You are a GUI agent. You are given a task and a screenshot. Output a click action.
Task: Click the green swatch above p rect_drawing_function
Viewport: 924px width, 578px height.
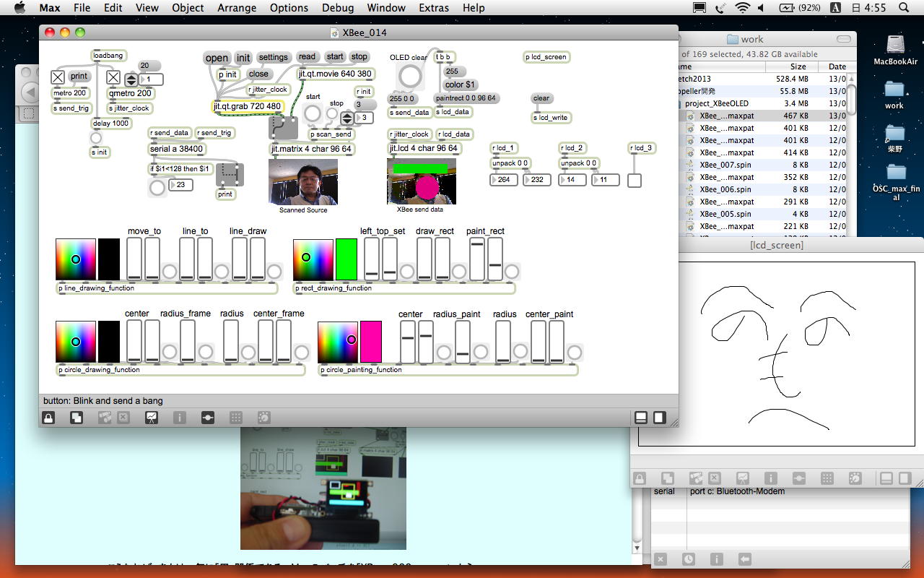tap(346, 259)
